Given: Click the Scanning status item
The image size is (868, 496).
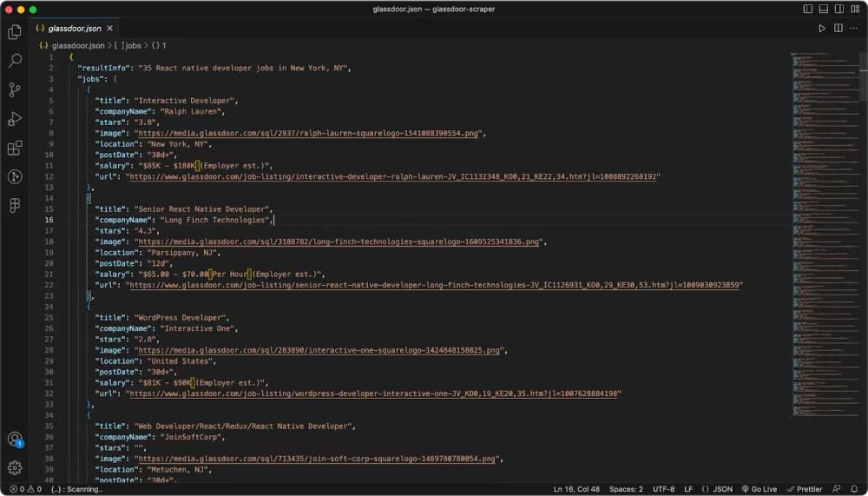Looking at the screenshot, I should 76,489.
